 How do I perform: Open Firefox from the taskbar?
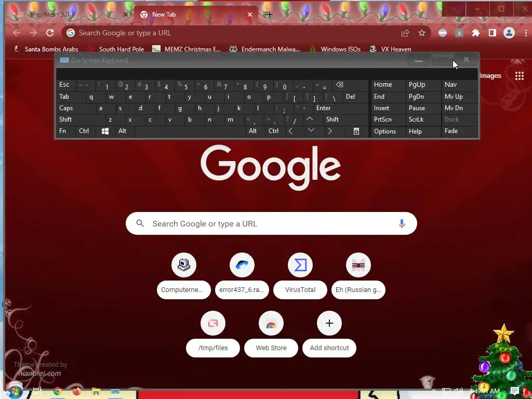click(77, 392)
